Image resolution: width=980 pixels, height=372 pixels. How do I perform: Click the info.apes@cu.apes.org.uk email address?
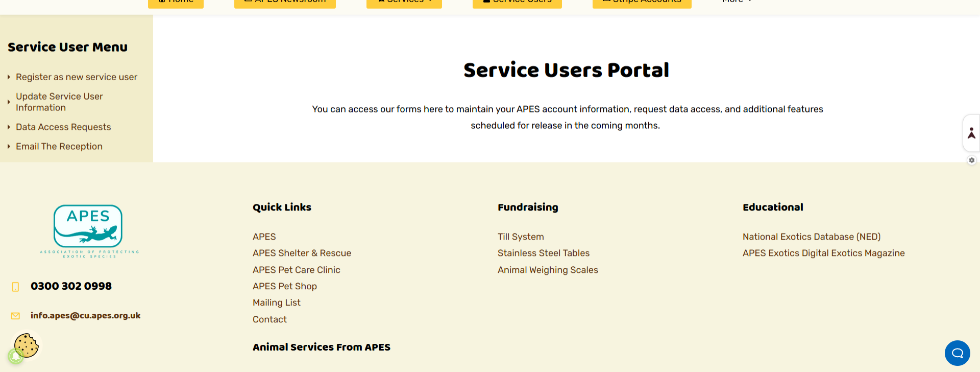click(x=85, y=316)
